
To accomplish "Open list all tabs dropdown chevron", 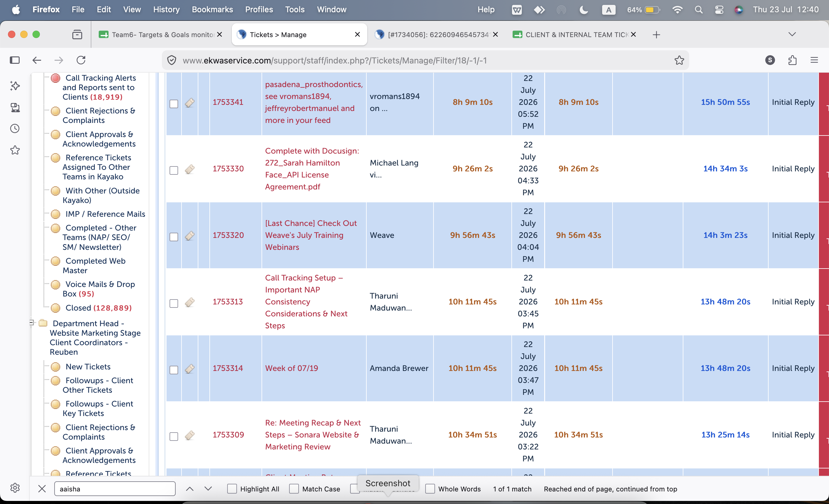I will coord(792,34).
